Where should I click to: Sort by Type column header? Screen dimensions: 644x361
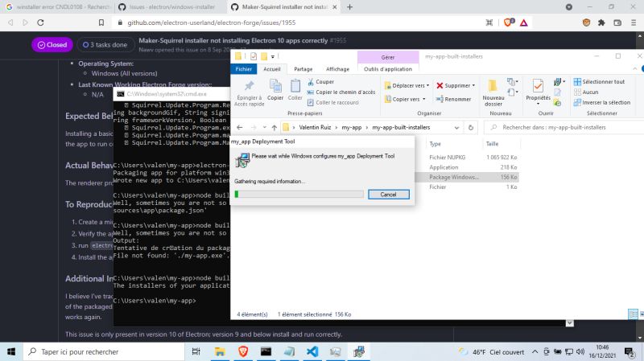435,144
